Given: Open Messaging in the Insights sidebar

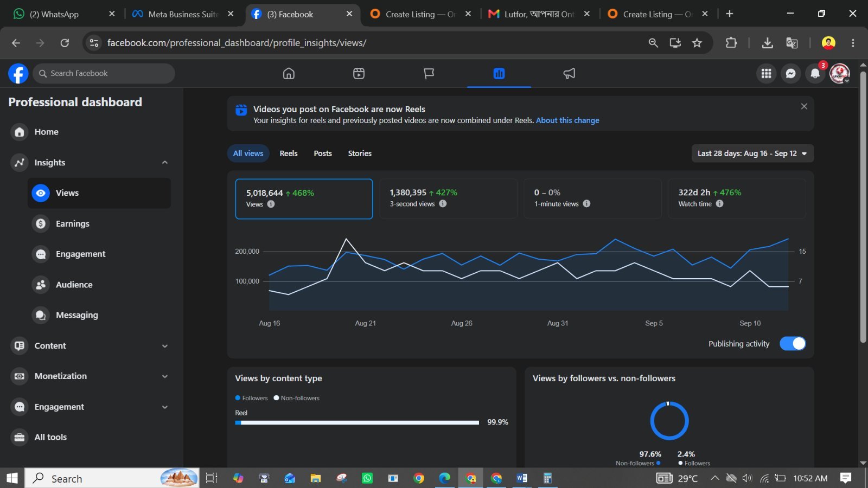Looking at the screenshot, I should tap(99, 315).
